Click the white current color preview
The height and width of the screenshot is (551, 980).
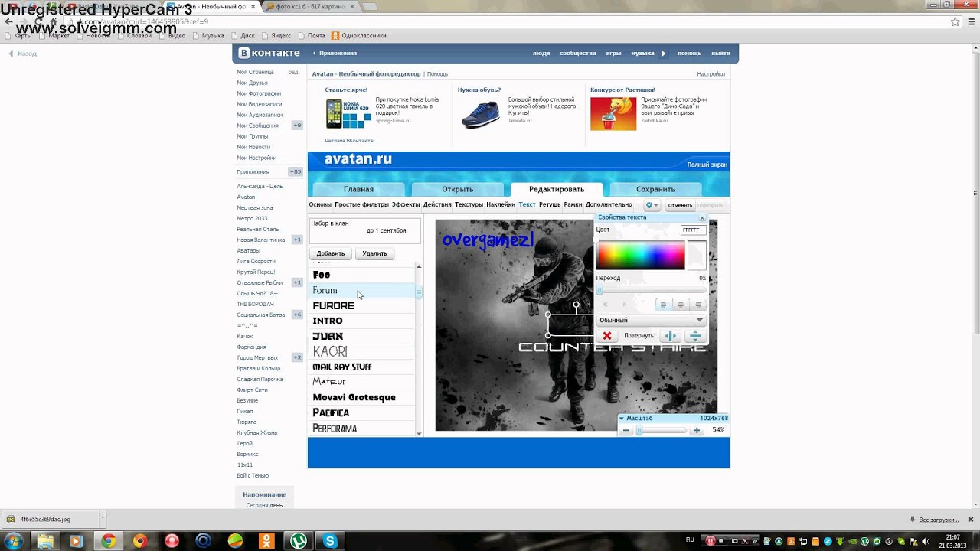pos(696,255)
